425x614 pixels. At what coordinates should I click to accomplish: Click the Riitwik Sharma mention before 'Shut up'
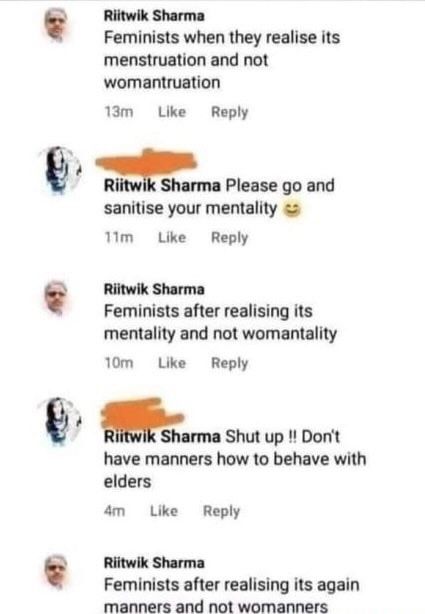[x=162, y=436]
